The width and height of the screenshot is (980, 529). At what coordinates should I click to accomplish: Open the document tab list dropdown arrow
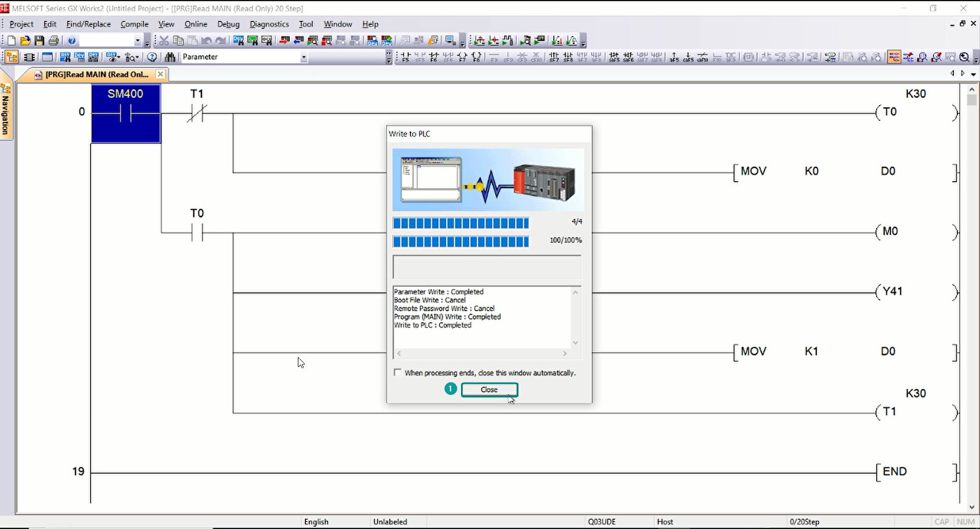click(x=973, y=74)
